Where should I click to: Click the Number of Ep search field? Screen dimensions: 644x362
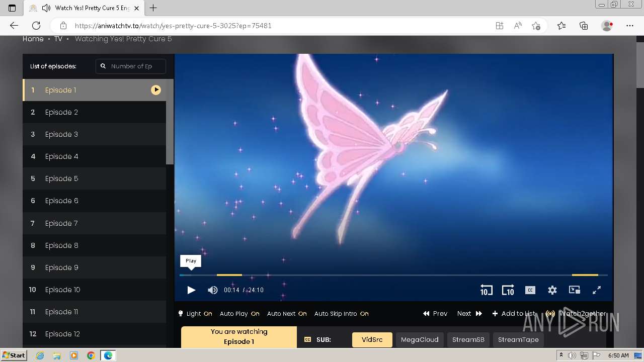[131, 66]
